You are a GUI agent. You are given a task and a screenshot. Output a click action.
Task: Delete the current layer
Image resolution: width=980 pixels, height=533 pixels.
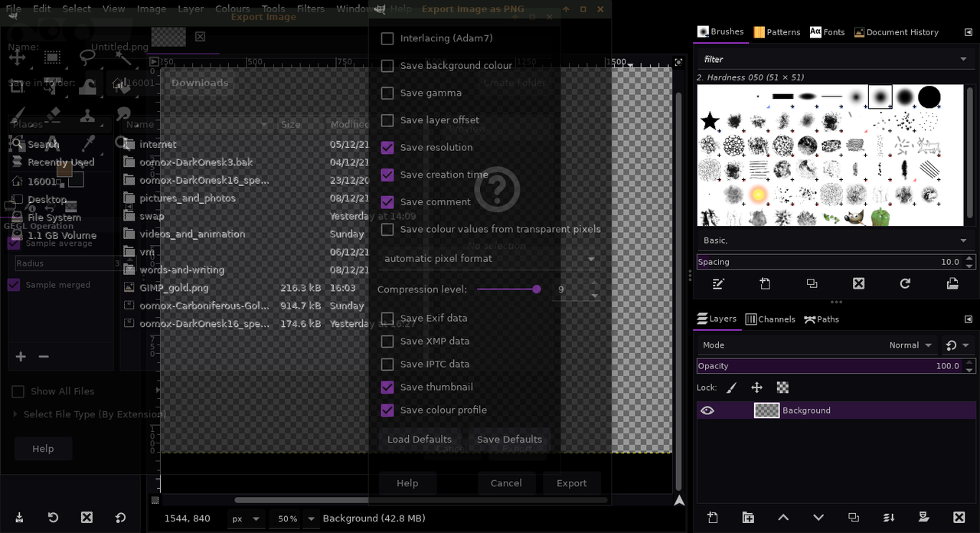click(x=959, y=518)
